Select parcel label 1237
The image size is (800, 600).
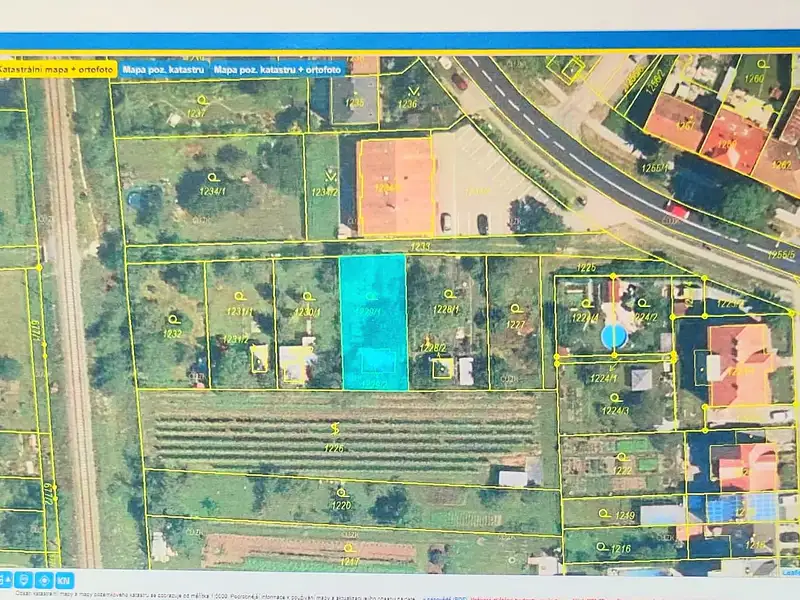(196, 113)
